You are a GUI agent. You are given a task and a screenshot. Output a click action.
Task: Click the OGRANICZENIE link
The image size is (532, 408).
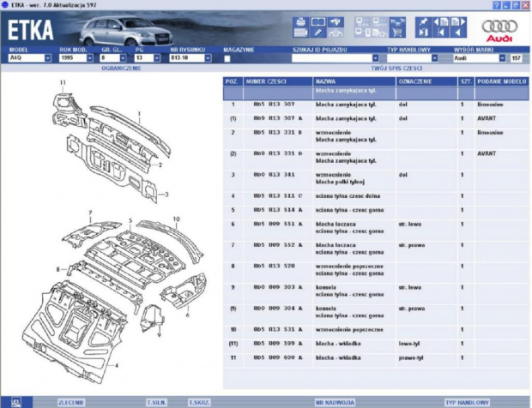pos(121,68)
